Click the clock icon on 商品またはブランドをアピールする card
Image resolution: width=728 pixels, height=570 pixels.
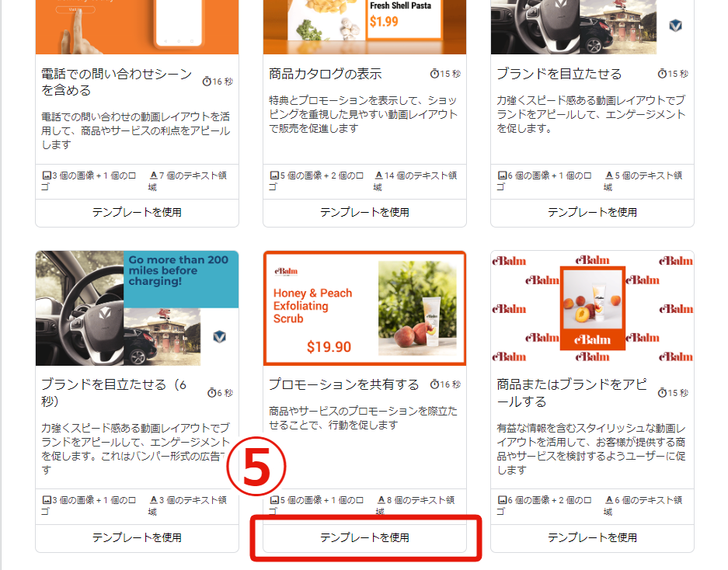pos(663,393)
